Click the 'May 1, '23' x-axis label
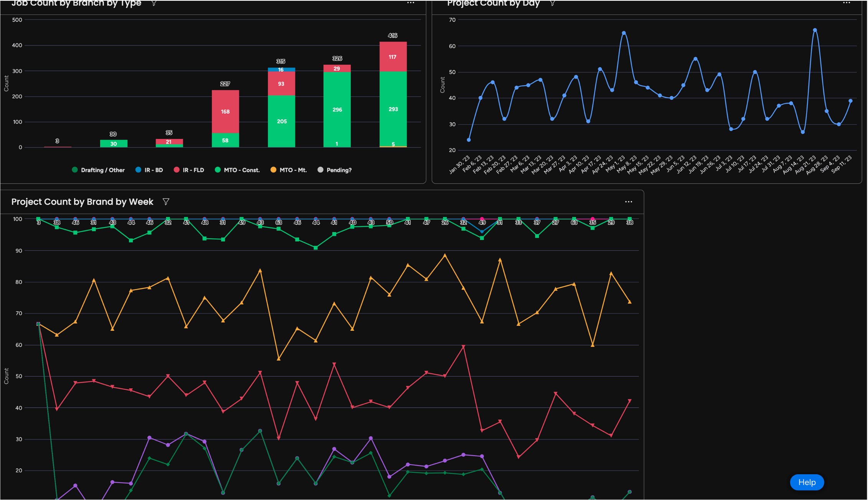 click(x=615, y=164)
